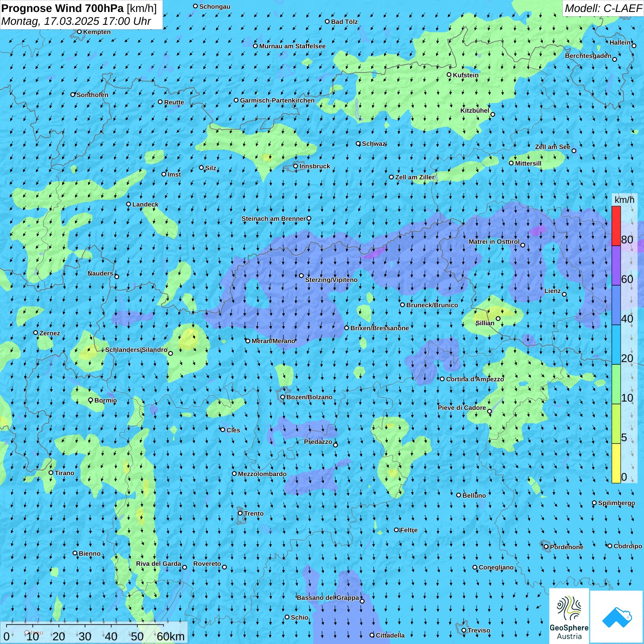
Task: Click the 'Modell: C-LAEF' label
Action: (603, 8)
